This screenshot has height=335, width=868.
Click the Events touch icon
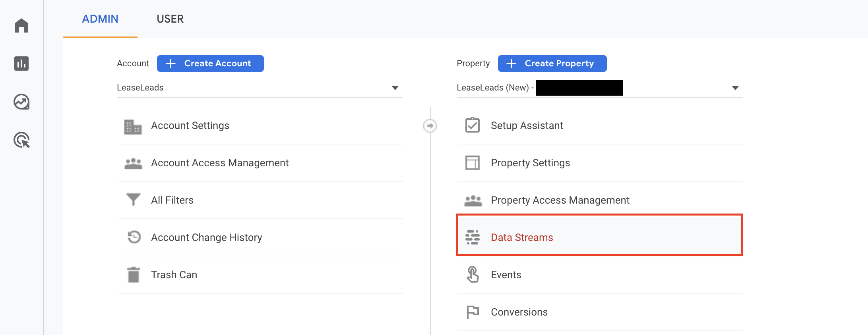click(473, 274)
